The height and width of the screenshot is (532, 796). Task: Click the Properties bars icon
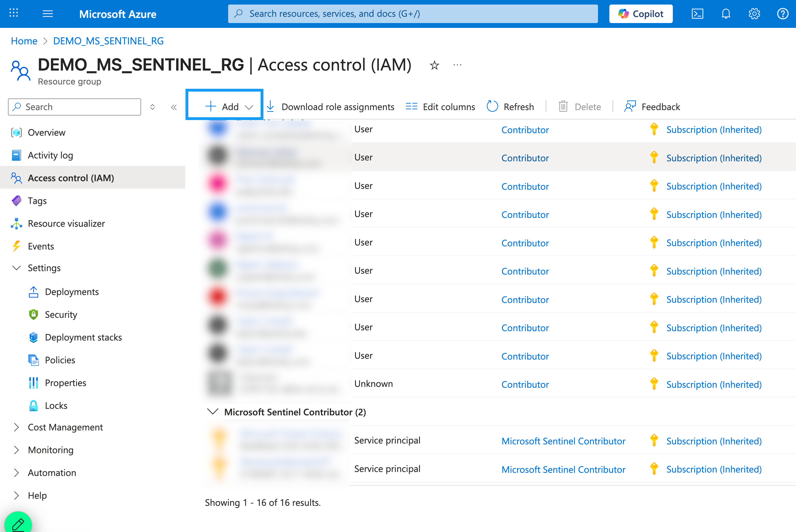click(33, 383)
